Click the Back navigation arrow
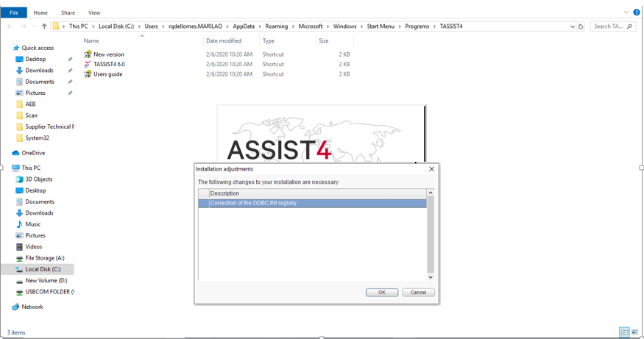Viewport: 644px width, 339px height. coord(10,26)
